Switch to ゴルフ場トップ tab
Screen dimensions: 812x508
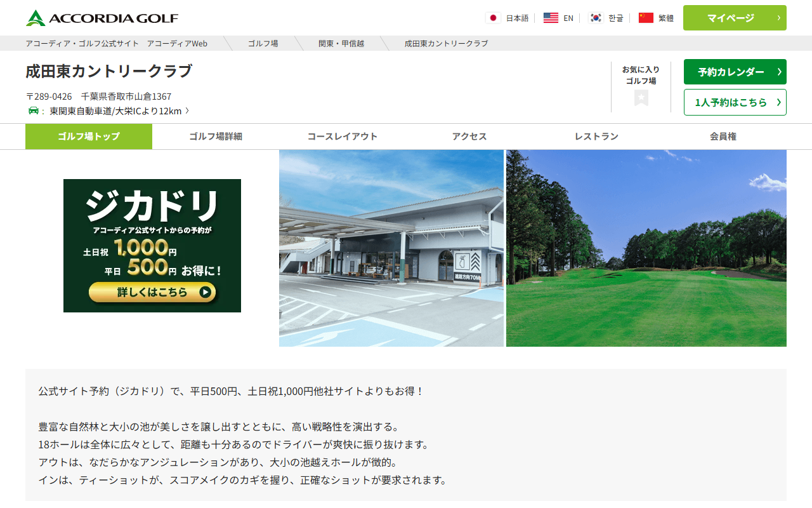(89, 137)
